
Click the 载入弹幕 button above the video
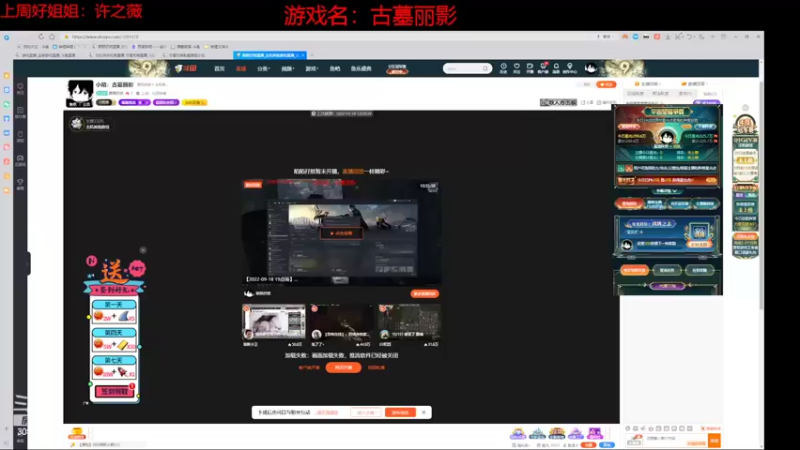(x=558, y=103)
